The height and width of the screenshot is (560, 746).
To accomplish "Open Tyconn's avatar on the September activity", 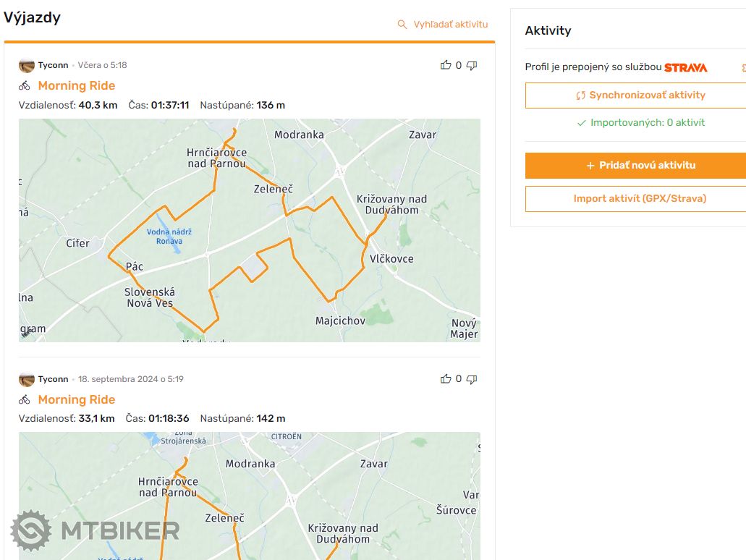I will click(x=27, y=379).
